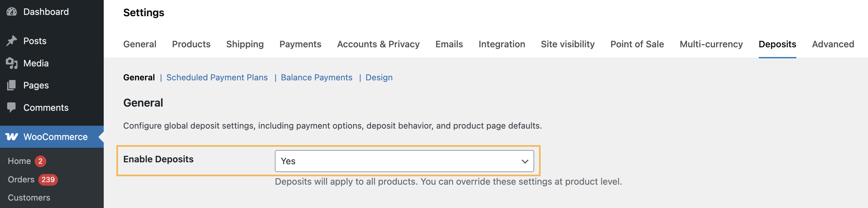The width and height of the screenshot is (868, 208).
Task: Open Customers in the WooCommerce submenu
Action: pyautogui.click(x=29, y=198)
